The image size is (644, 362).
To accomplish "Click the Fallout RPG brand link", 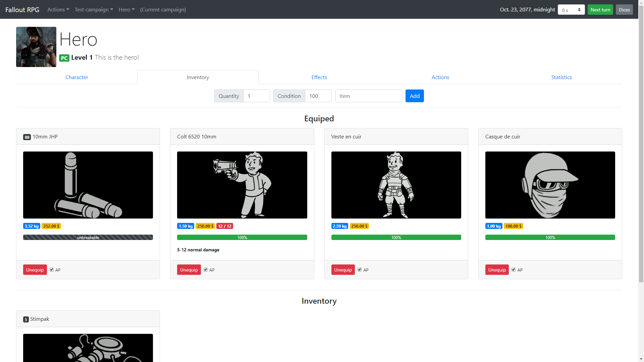I will [x=22, y=9].
